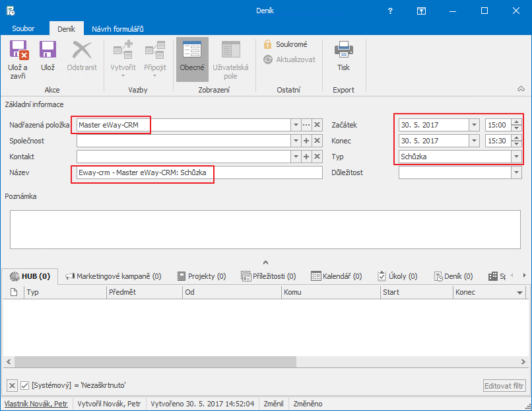Screen dimensions: 532x411
Task: Sort by the Předmět column header
Action: [x=145, y=292]
